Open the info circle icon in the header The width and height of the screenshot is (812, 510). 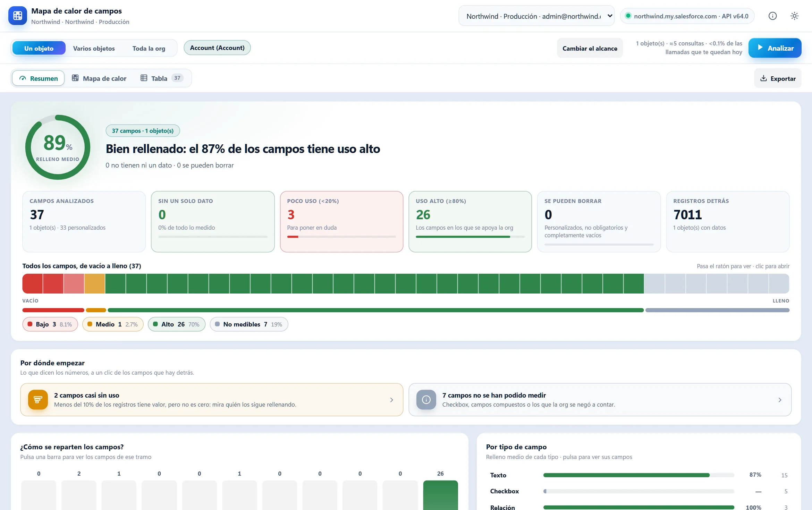point(772,16)
